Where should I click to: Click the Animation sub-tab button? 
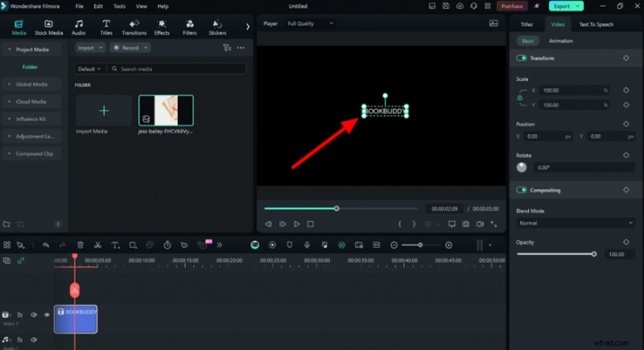point(560,40)
